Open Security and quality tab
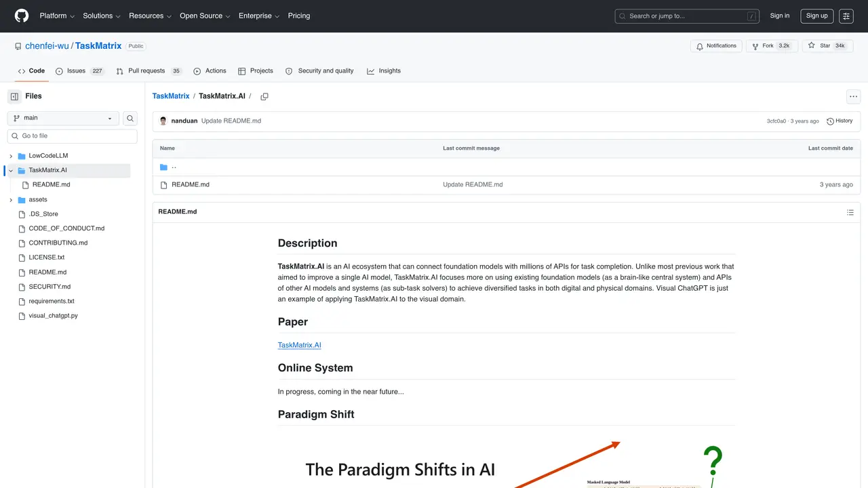This screenshot has width=868, height=488. 319,70
